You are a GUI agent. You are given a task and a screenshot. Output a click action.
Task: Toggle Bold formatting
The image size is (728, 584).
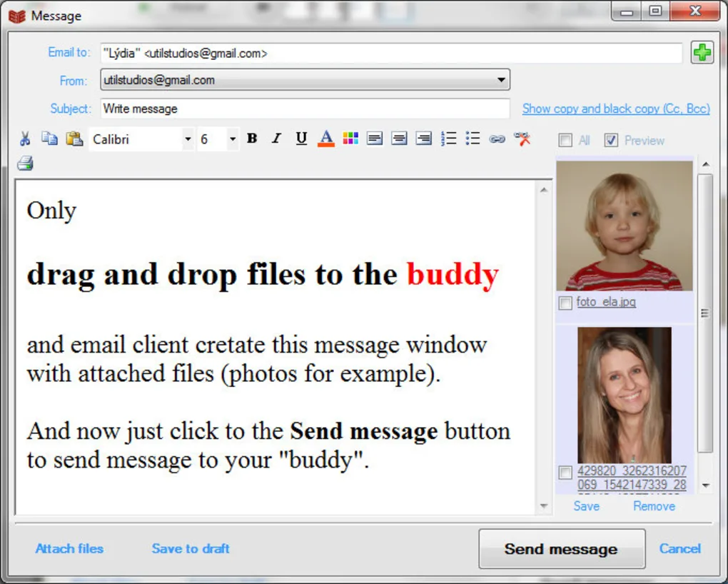(x=251, y=139)
